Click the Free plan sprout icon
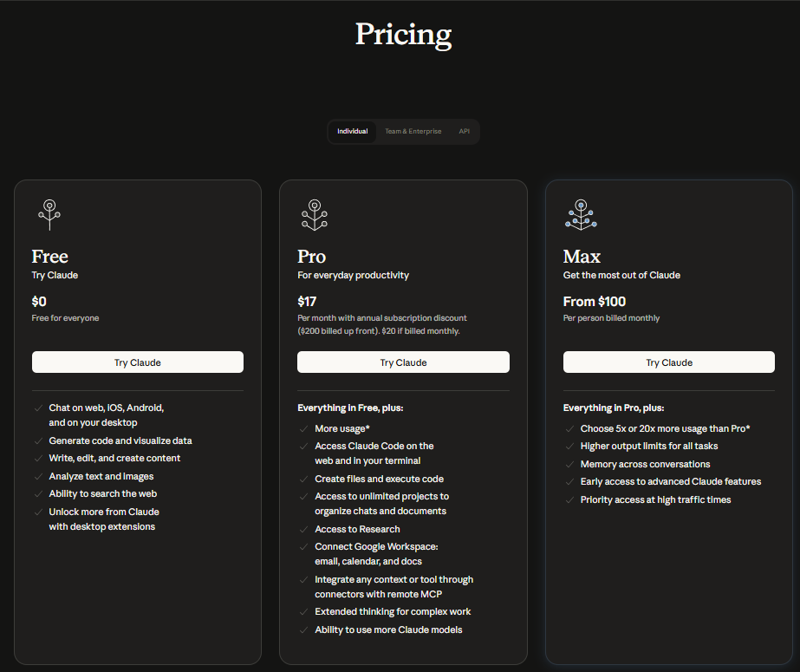The image size is (800, 672). point(49,214)
